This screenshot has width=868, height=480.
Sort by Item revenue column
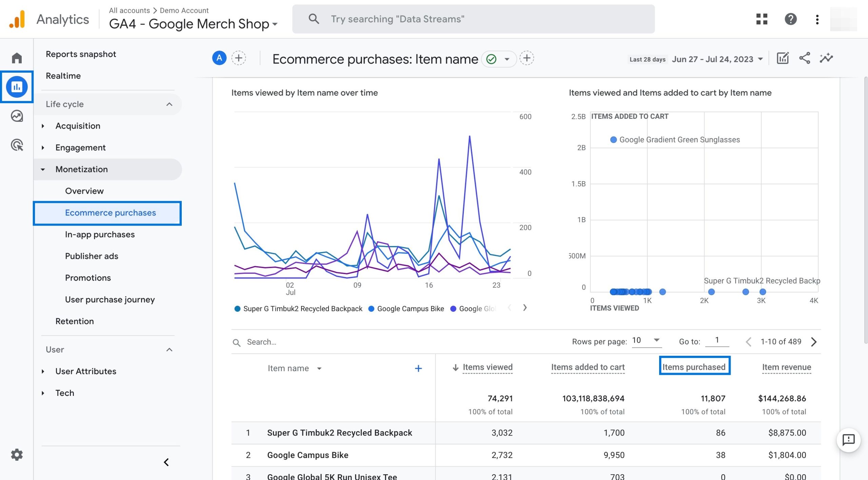pyautogui.click(x=787, y=367)
